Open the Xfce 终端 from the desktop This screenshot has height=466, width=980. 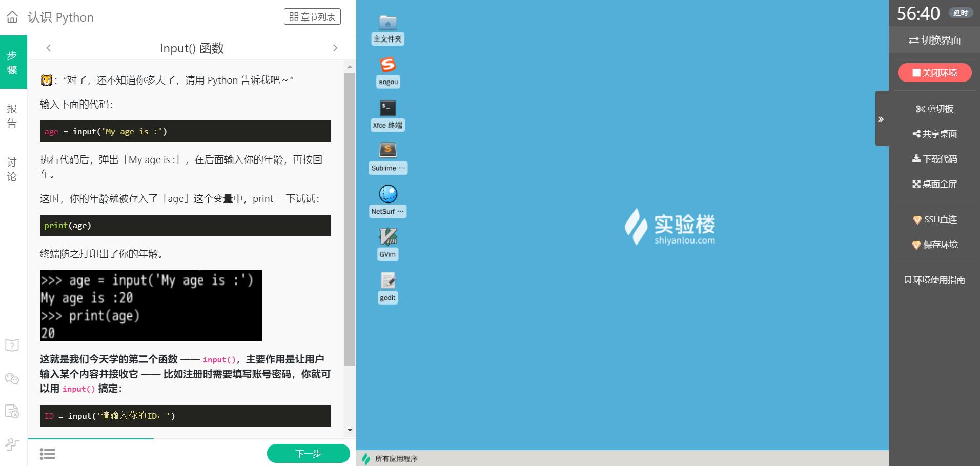[x=388, y=109]
